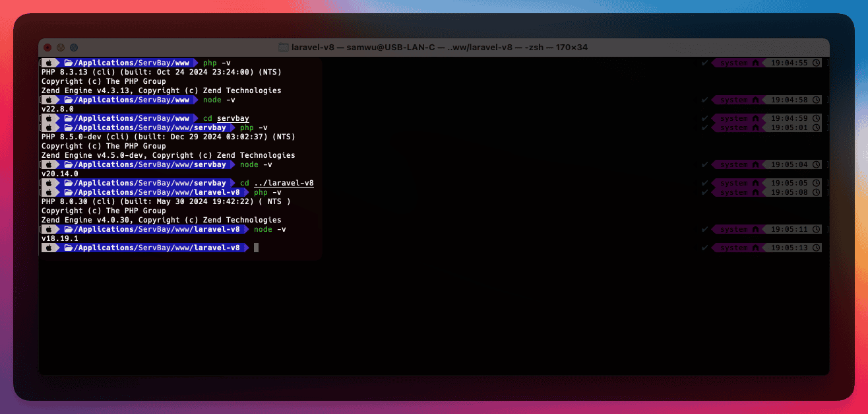
Task: Click the 'v18.19.1' node version output
Action: (60, 238)
